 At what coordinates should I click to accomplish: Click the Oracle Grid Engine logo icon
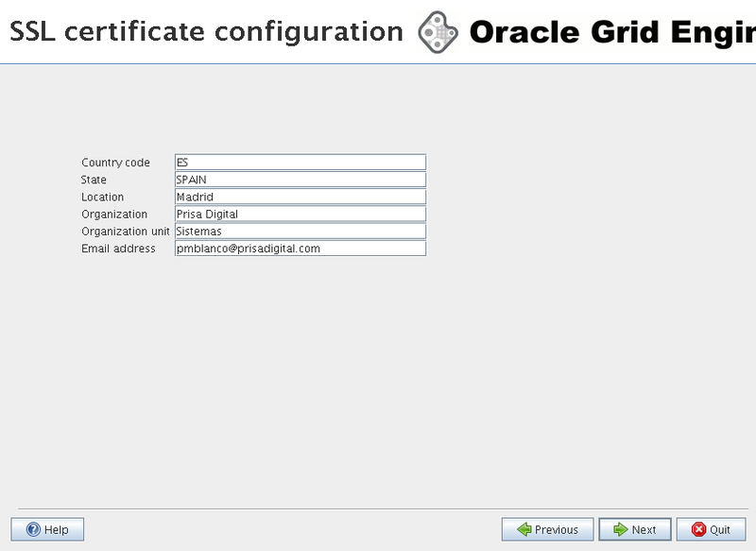[x=438, y=32]
